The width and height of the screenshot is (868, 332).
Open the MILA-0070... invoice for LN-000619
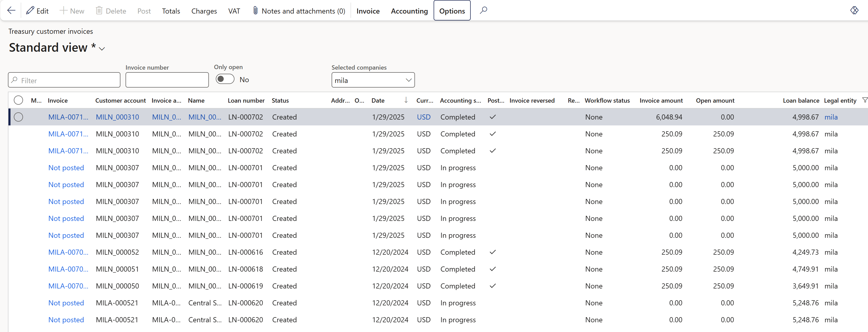(68, 286)
